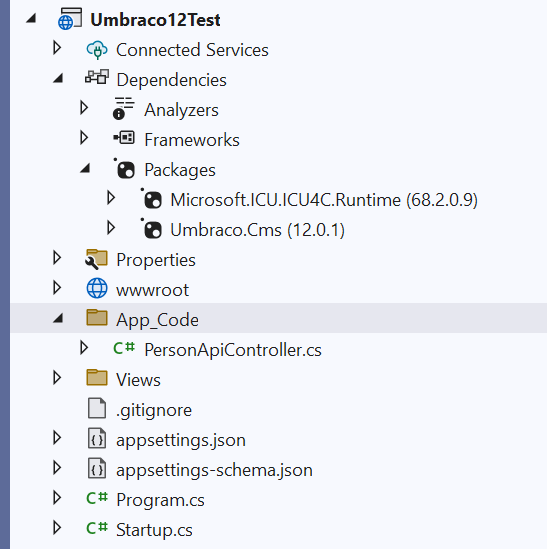Click the Properties wrench folder icon
The width and height of the screenshot is (547, 549).
pos(96,259)
